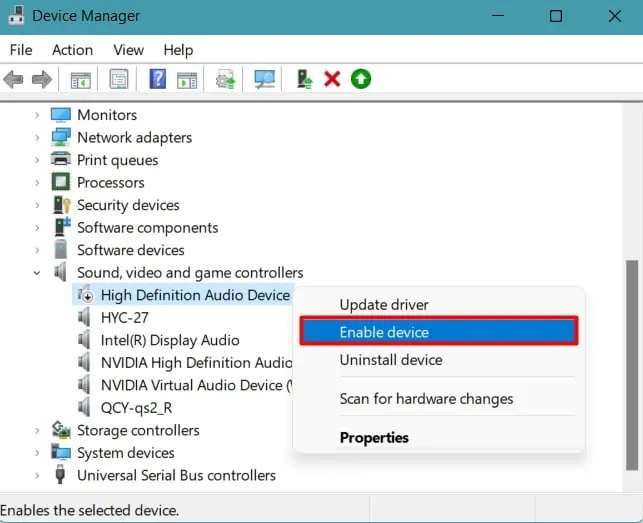
Task: Click the Show/Hide console tree toolbar icon
Action: click(x=80, y=80)
